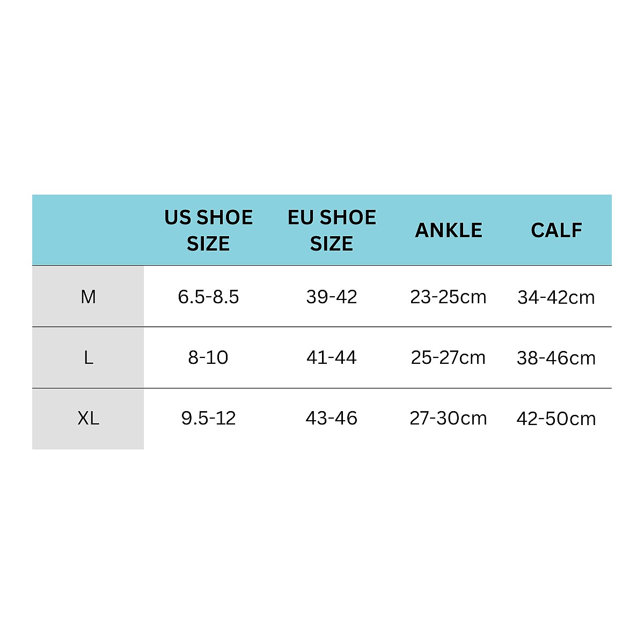Click the 38-46cm calf measurement
The height and width of the screenshot is (644, 644).
click(x=557, y=358)
